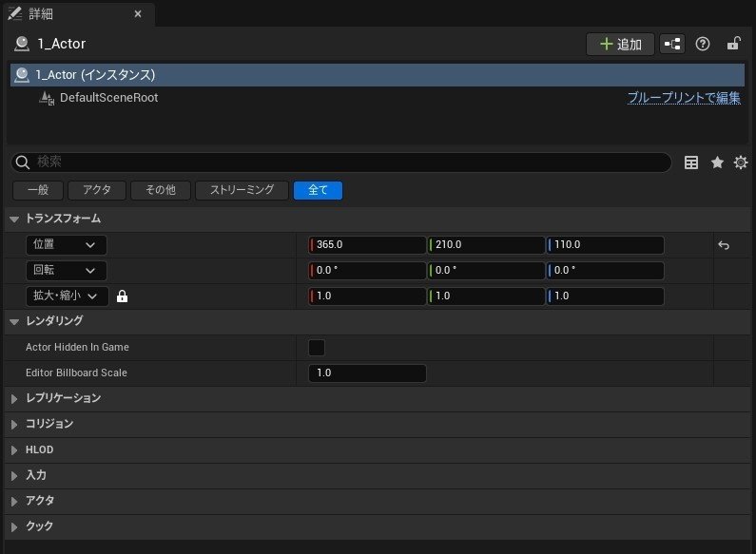Close the 詳細 tab

pyautogui.click(x=138, y=14)
